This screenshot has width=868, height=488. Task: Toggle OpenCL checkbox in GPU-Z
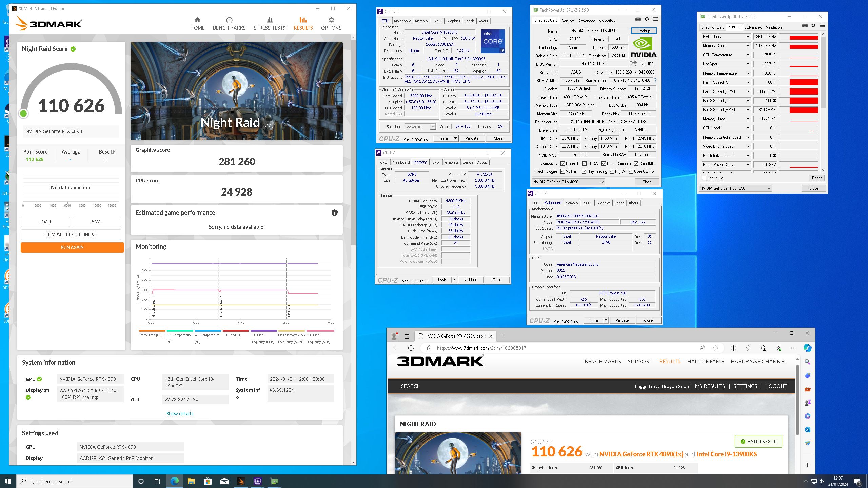[563, 164]
